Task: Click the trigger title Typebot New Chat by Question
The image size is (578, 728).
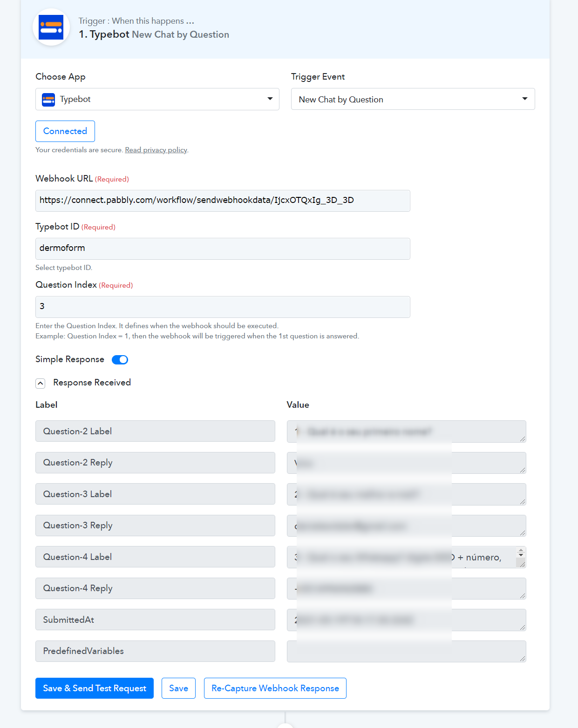Action: pyautogui.click(x=154, y=34)
